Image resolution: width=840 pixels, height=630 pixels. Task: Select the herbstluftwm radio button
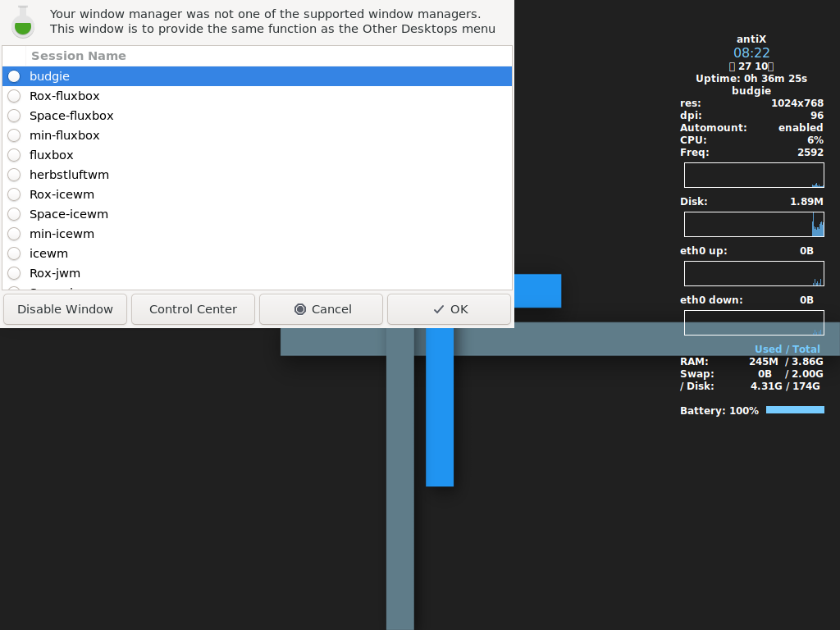pyautogui.click(x=15, y=176)
